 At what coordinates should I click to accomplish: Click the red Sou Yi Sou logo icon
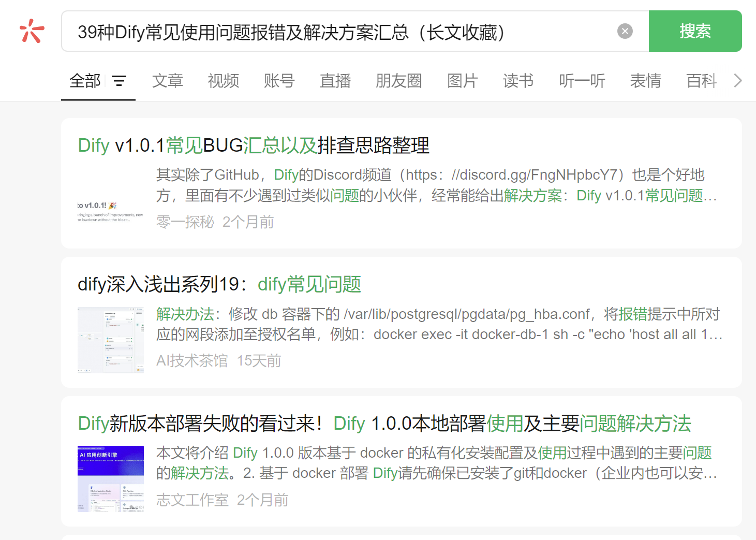click(32, 31)
